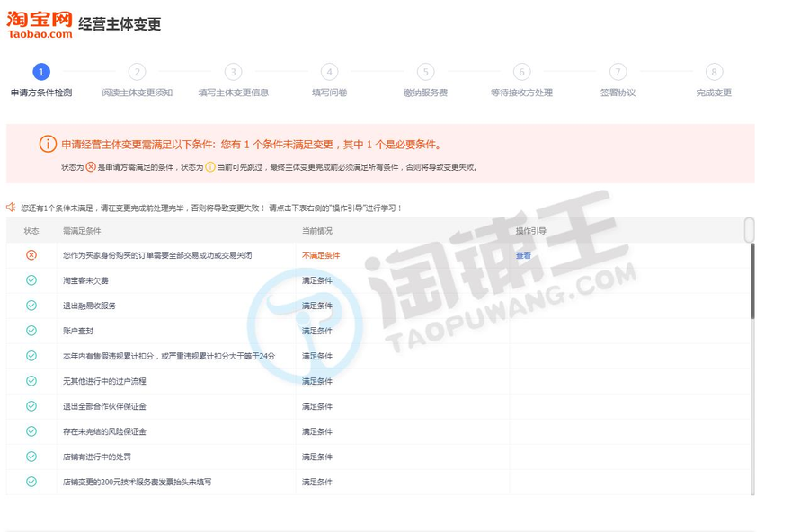The height and width of the screenshot is (532, 800).
Task: Jump to step 7 签署协议
Action: pos(618,73)
